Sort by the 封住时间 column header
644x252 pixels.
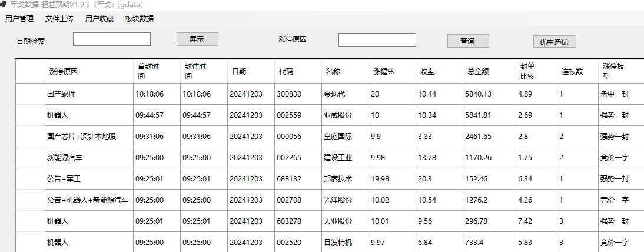[204, 71]
